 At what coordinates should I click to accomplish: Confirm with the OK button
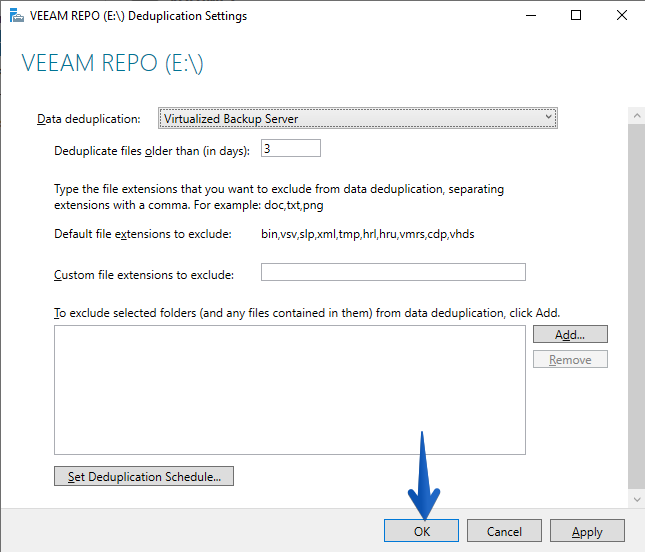point(421,531)
